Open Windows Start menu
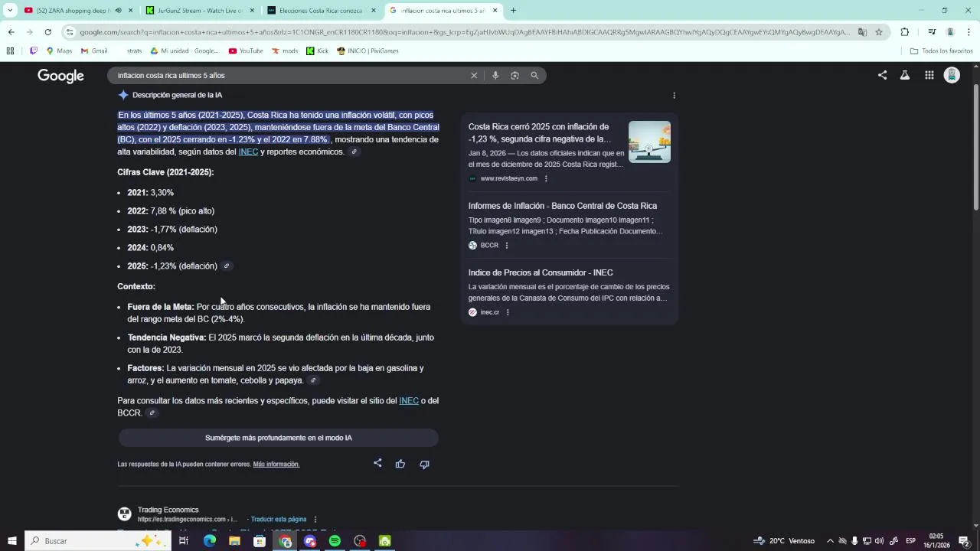 click(x=11, y=541)
